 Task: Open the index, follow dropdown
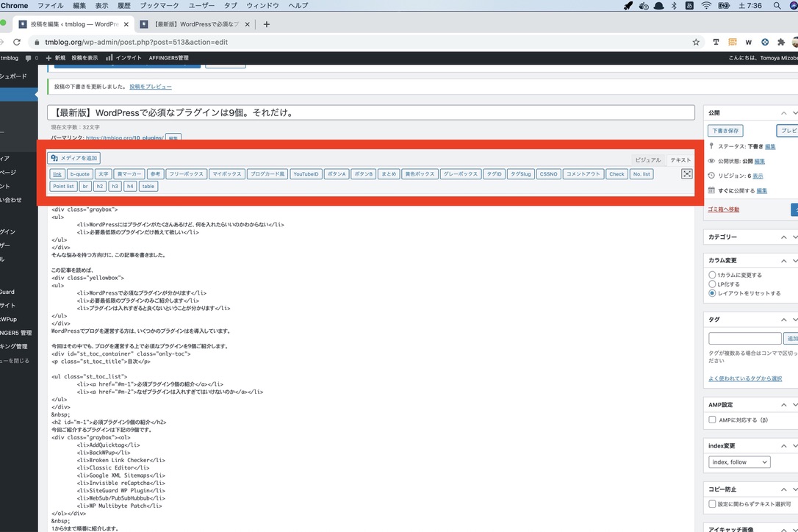coord(739,462)
